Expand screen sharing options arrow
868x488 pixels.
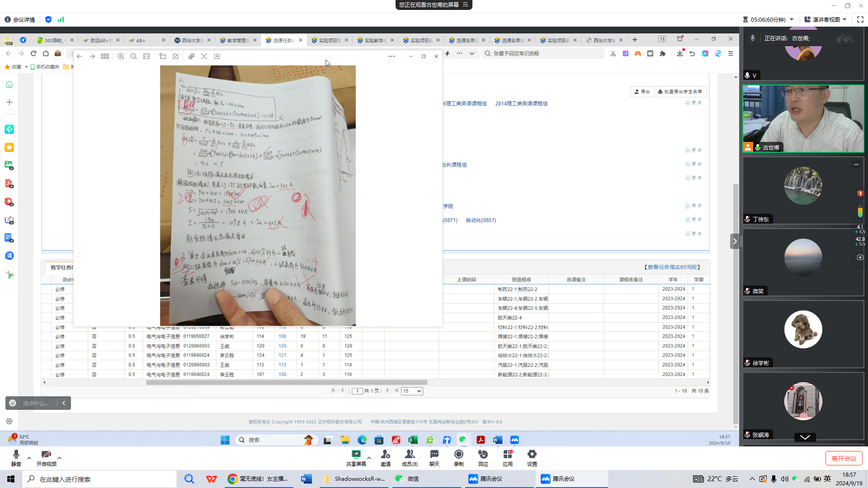(x=369, y=458)
